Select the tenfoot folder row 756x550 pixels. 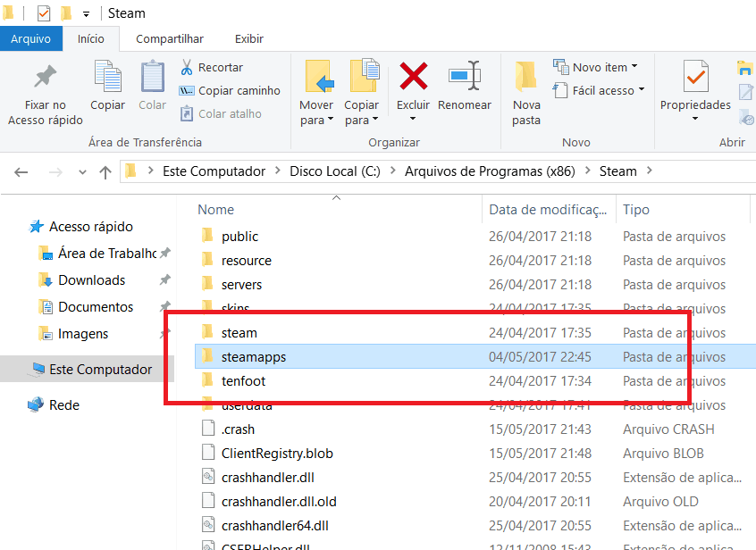[x=475, y=381]
